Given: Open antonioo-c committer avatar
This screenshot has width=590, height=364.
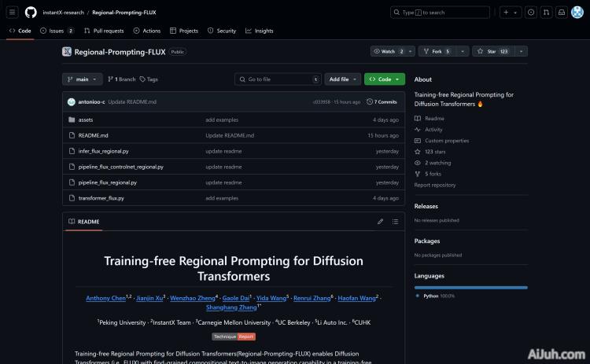Looking at the screenshot, I should pos(72,102).
